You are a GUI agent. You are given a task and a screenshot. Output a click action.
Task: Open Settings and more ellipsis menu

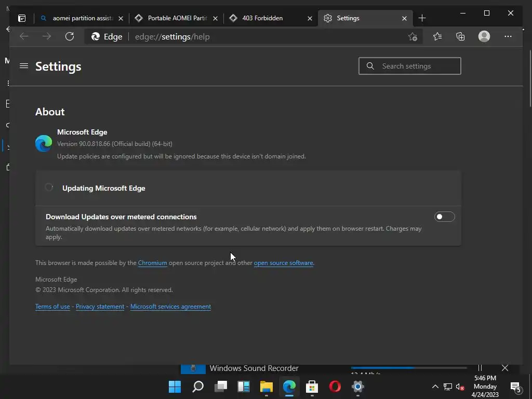508,36
